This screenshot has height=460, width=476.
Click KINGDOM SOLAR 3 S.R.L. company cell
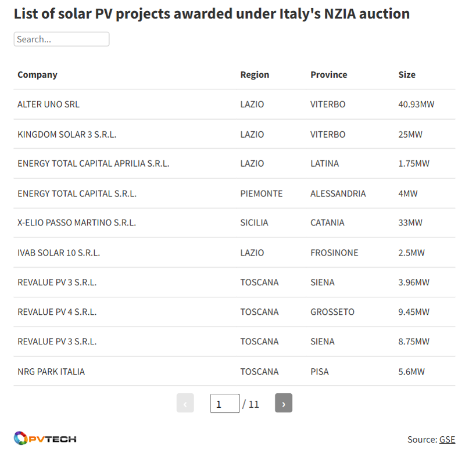click(x=67, y=135)
